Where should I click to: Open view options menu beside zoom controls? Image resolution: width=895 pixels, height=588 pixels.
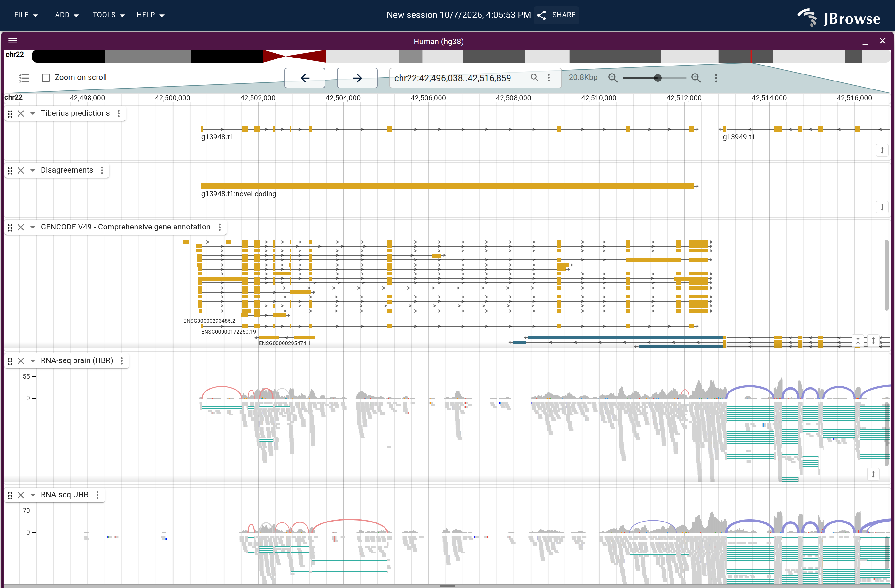tap(716, 78)
